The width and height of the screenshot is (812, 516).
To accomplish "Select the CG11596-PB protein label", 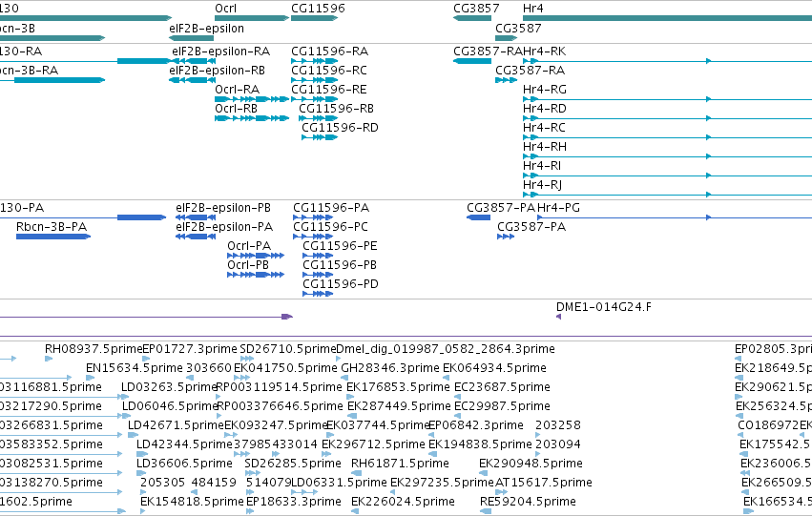I will [x=340, y=265].
